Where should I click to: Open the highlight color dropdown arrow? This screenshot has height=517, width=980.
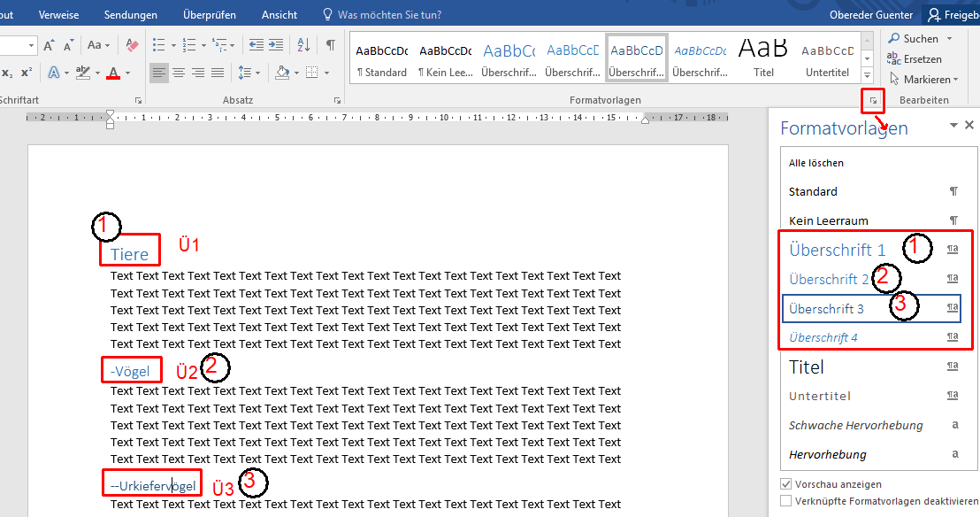(98, 73)
